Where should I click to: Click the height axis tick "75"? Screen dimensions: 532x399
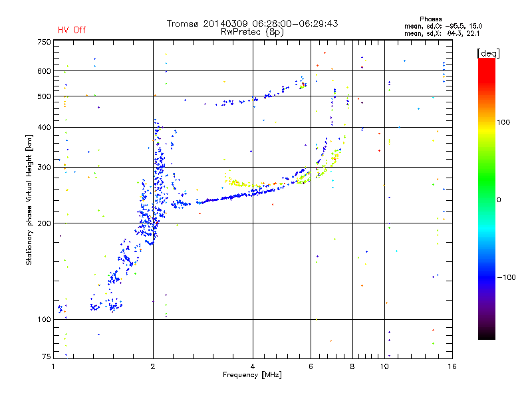tap(47, 356)
